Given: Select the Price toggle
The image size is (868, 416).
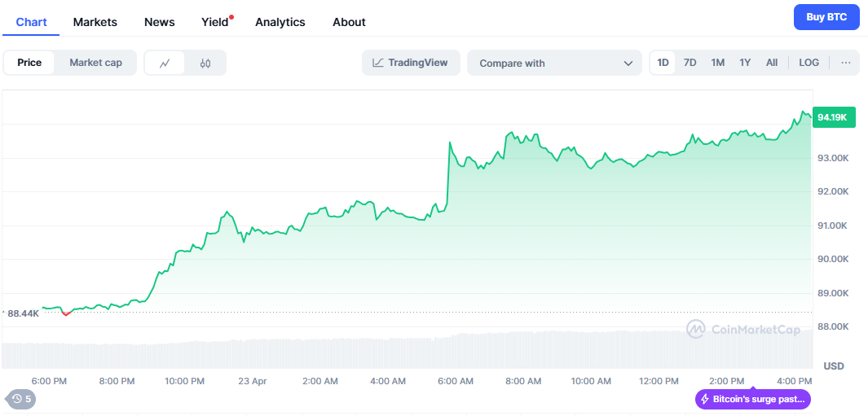Looking at the screenshot, I should point(29,63).
